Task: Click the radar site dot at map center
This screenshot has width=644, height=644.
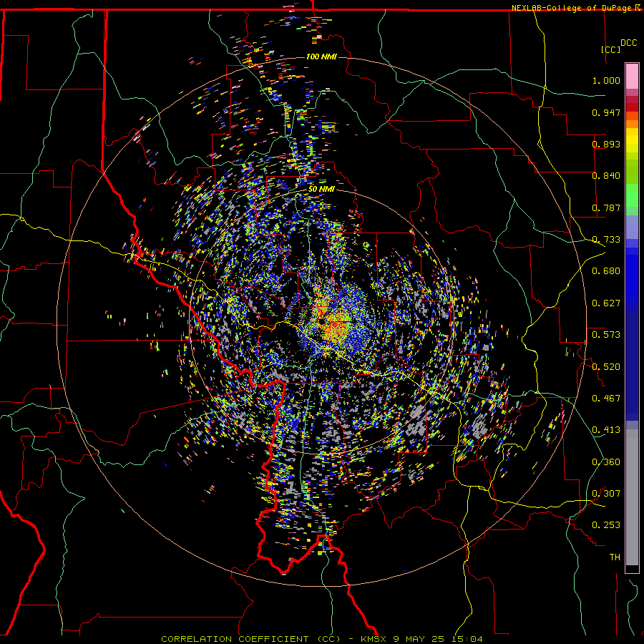Action: pos(321,322)
